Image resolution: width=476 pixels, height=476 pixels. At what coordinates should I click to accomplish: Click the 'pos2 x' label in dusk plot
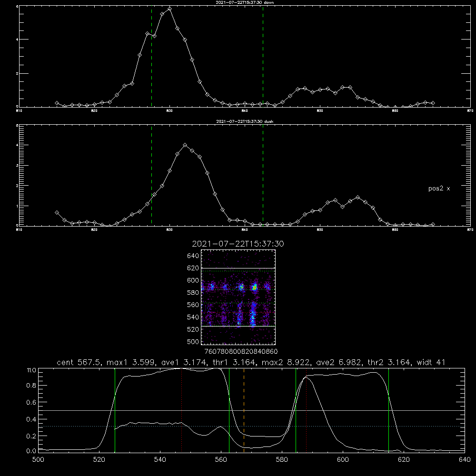coord(439,188)
